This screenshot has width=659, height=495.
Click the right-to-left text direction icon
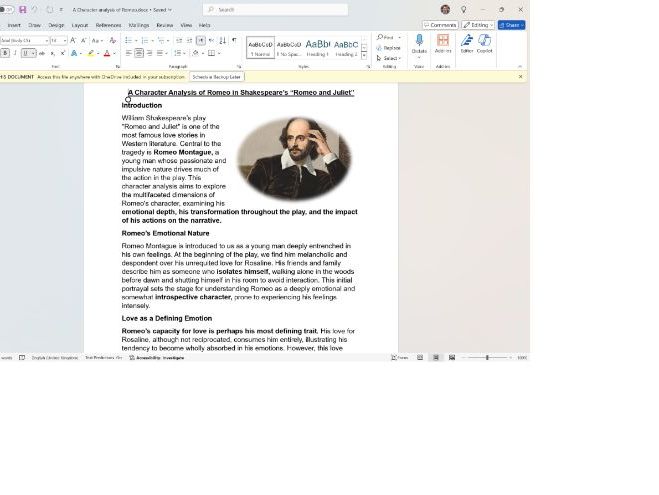click(x=211, y=40)
